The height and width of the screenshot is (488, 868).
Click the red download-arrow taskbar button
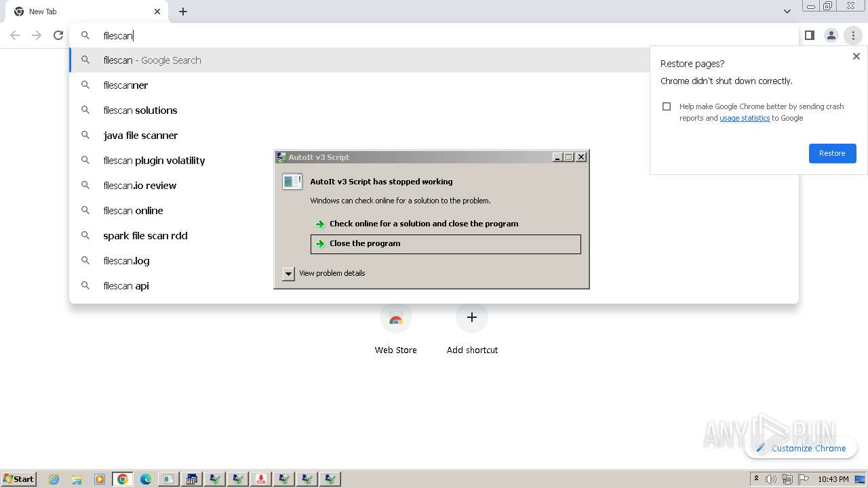tap(260, 479)
